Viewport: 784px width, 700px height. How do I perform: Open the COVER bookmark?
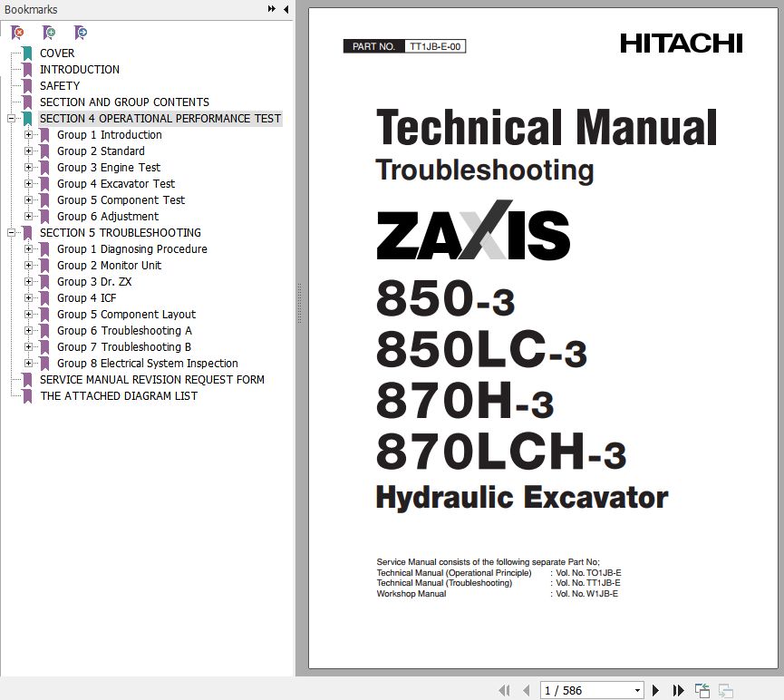coord(57,53)
